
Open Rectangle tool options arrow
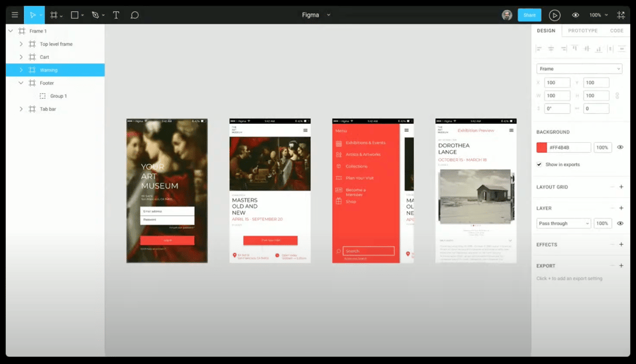click(x=82, y=15)
